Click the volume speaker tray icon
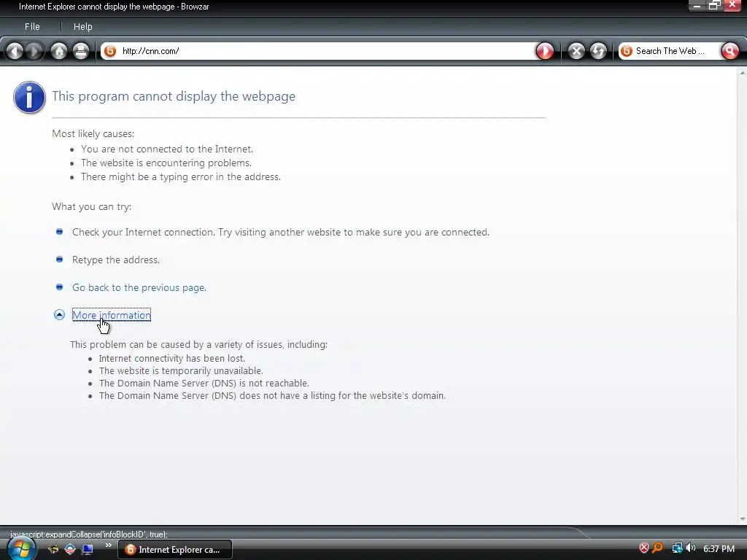 click(x=690, y=548)
